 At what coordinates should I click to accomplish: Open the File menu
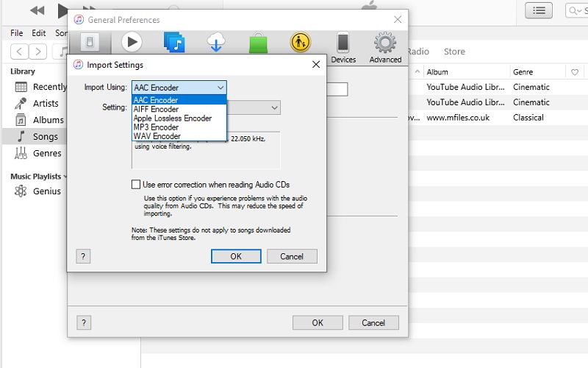(17, 33)
